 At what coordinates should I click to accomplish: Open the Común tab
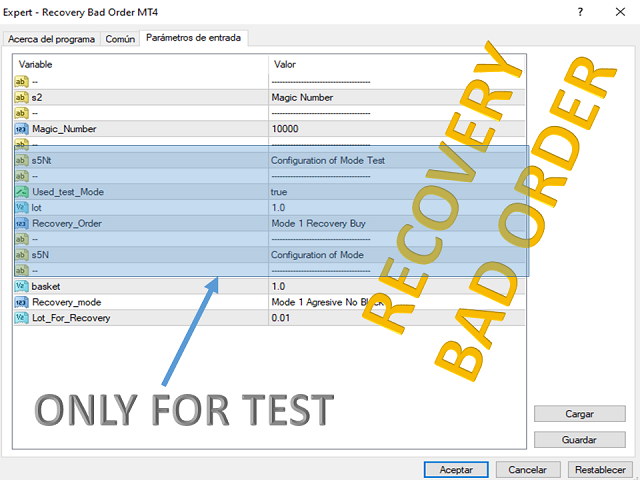[120, 39]
